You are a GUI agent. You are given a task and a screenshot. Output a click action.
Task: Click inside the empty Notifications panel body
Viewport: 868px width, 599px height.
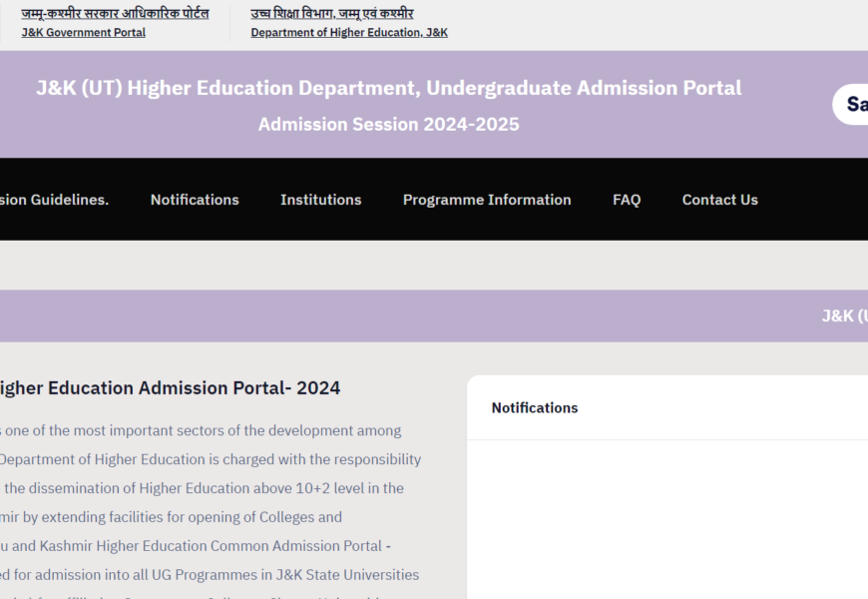coord(666,519)
